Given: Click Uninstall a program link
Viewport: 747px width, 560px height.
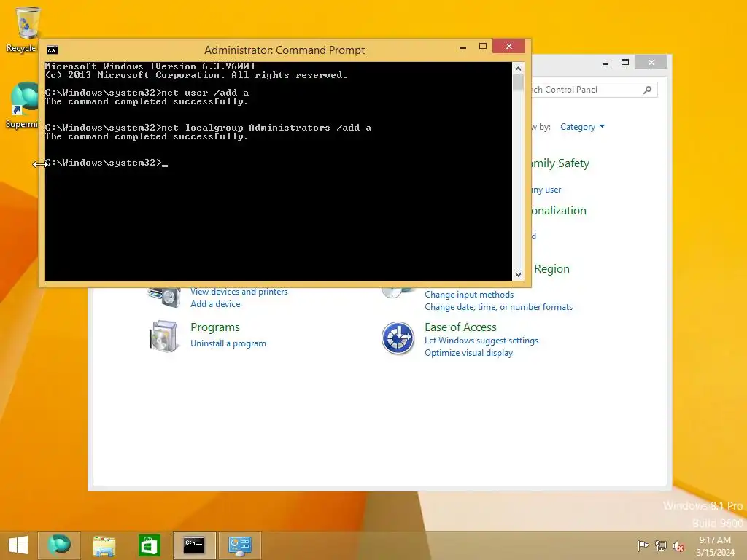Looking at the screenshot, I should (x=228, y=343).
